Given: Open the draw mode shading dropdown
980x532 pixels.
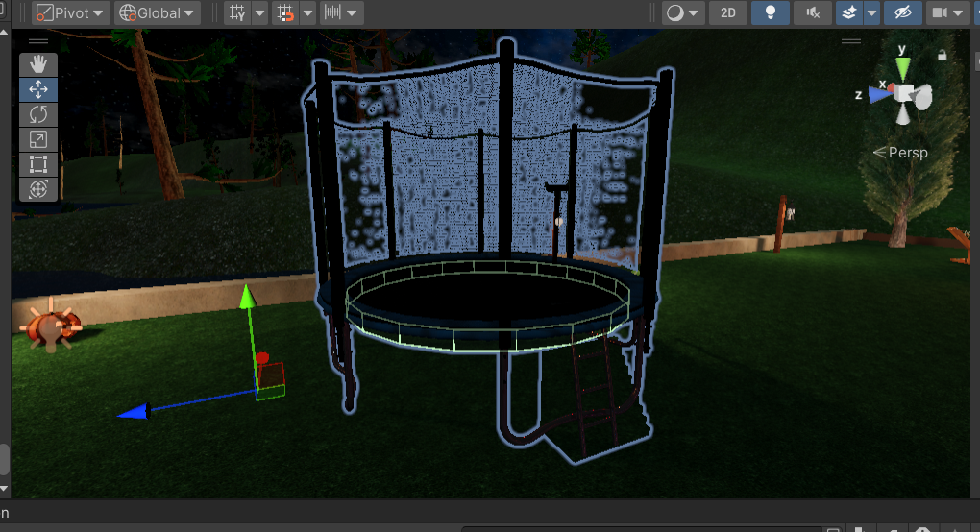Looking at the screenshot, I should click(x=682, y=12).
